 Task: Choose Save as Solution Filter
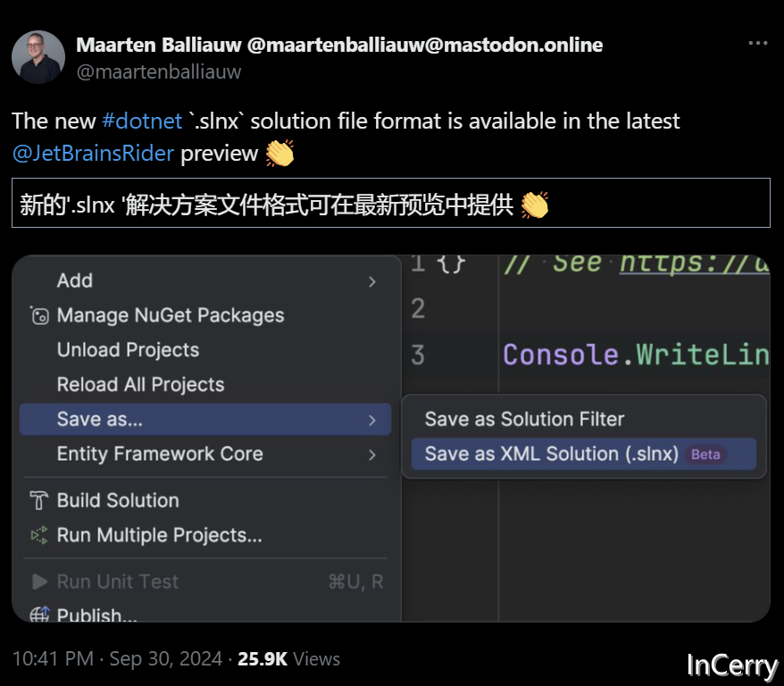[583, 419]
